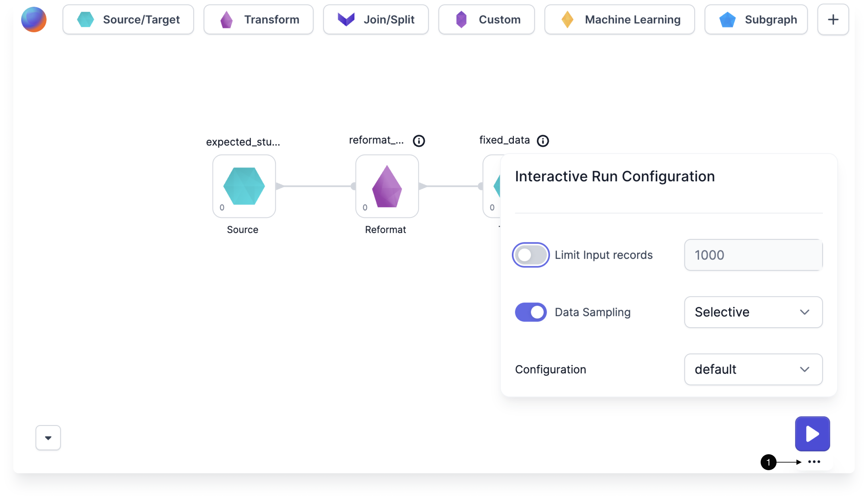Open the Transform gems category
The width and height of the screenshot is (868, 500).
[x=258, y=20]
